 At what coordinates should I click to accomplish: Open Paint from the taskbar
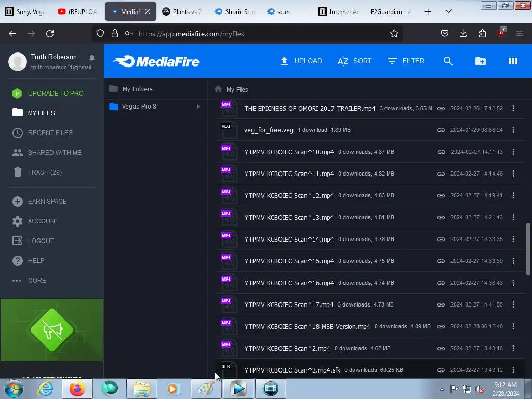pos(206,389)
